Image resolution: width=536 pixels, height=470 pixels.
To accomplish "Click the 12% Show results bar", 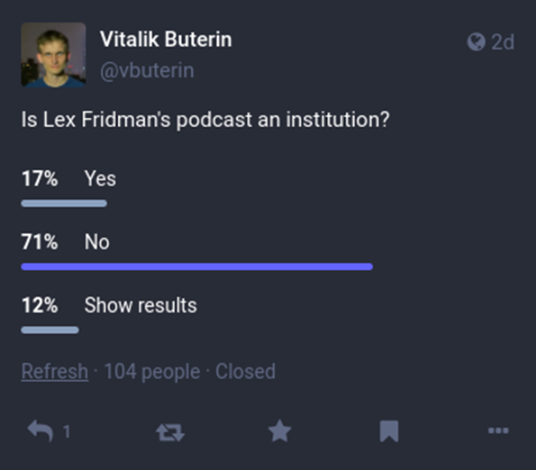I will tap(50, 330).
